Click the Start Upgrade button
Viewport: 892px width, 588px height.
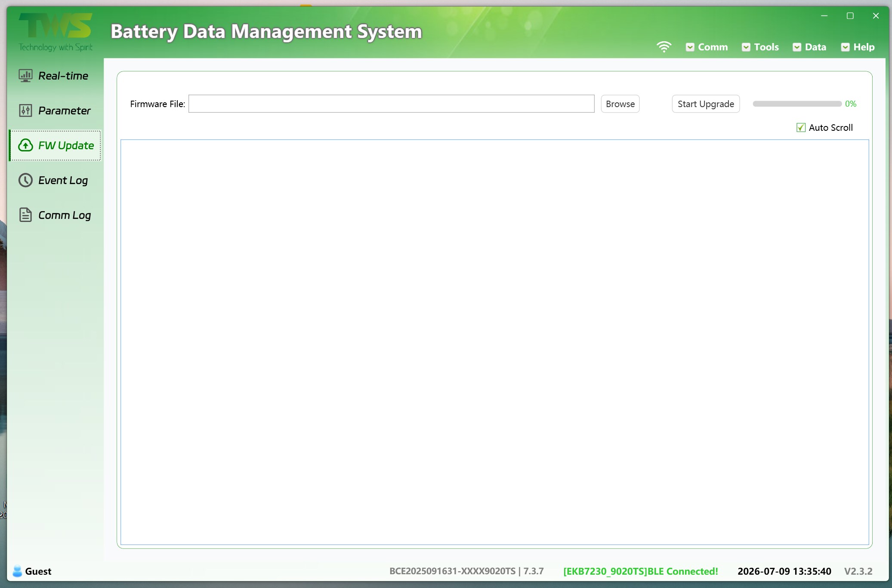click(706, 104)
